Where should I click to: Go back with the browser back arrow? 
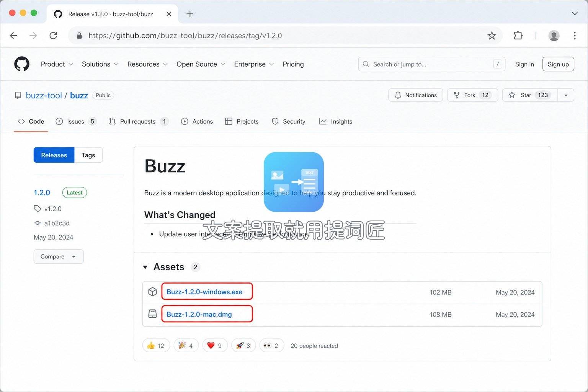(13, 36)
